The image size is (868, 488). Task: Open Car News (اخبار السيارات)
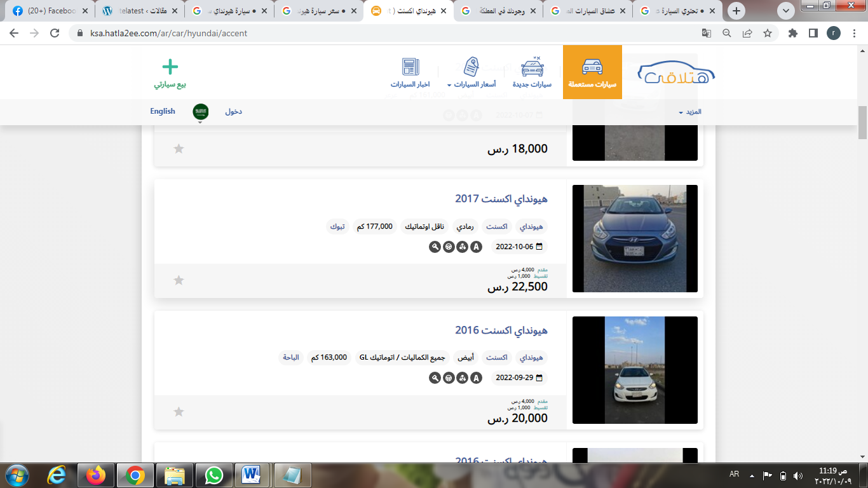tap(410, 72)
